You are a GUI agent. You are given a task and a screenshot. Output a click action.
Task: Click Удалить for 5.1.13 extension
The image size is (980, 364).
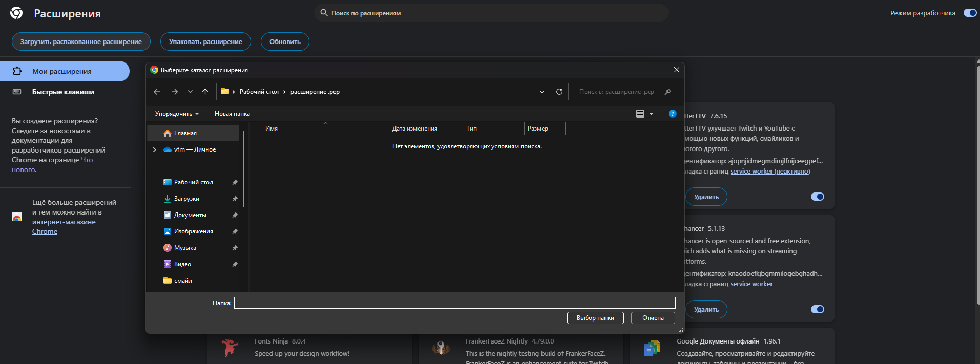[706, 309]
